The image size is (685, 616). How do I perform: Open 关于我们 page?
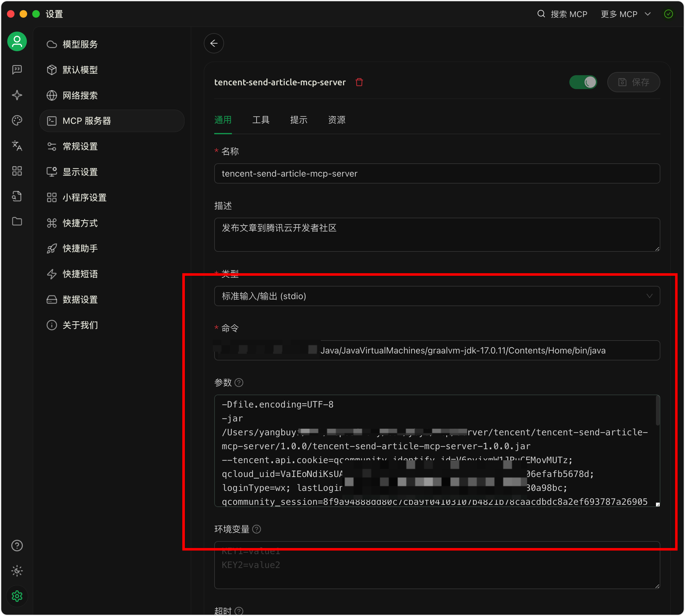(x=112, y=325)
